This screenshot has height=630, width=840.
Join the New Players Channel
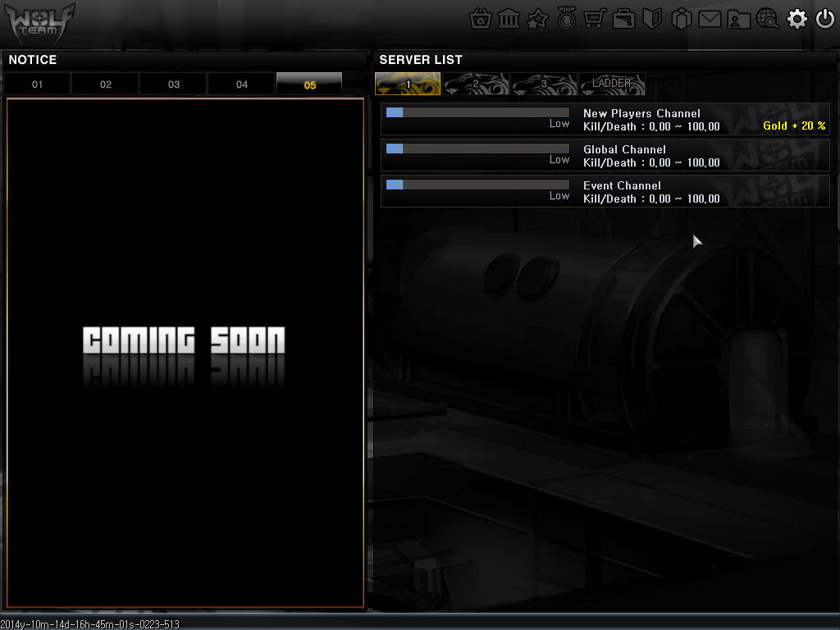[x=605, y=119]
